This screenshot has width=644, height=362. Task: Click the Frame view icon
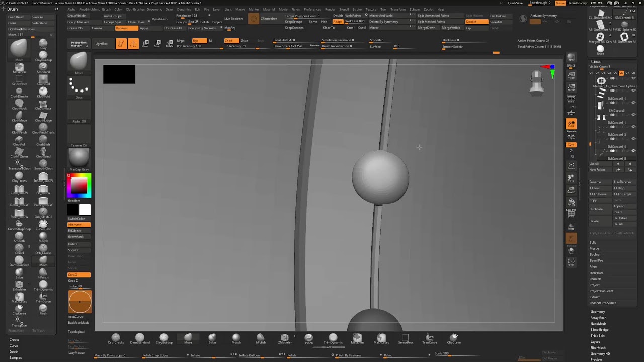pos(571,165)
